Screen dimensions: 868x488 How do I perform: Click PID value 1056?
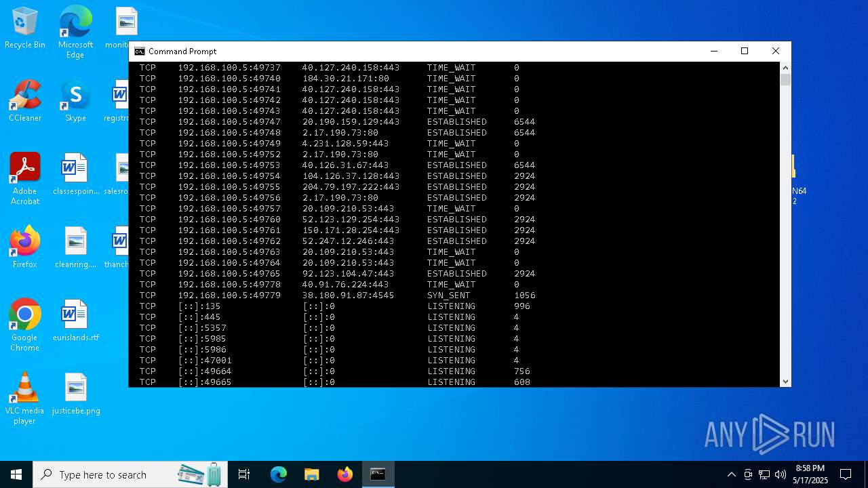525,296
